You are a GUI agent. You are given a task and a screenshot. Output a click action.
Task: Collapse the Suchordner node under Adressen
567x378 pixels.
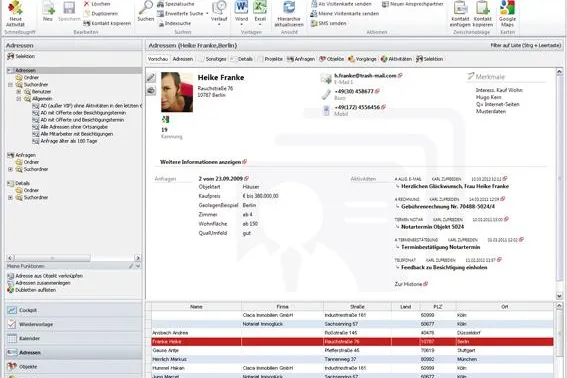pyautogui.click(x=10, y=85)
